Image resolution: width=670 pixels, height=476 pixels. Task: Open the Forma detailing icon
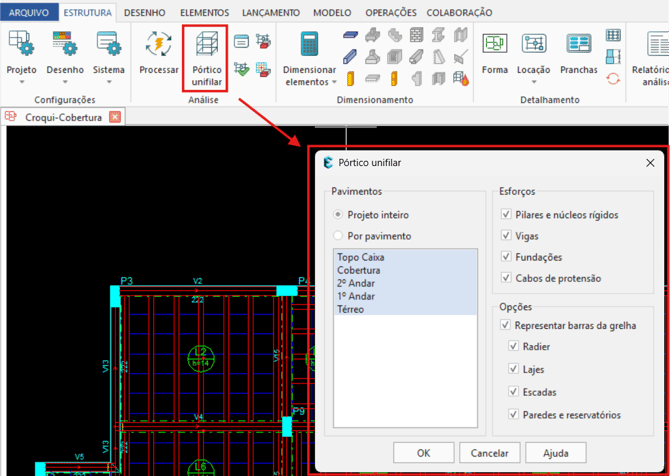pyautogui.click(x=494, y=44)
